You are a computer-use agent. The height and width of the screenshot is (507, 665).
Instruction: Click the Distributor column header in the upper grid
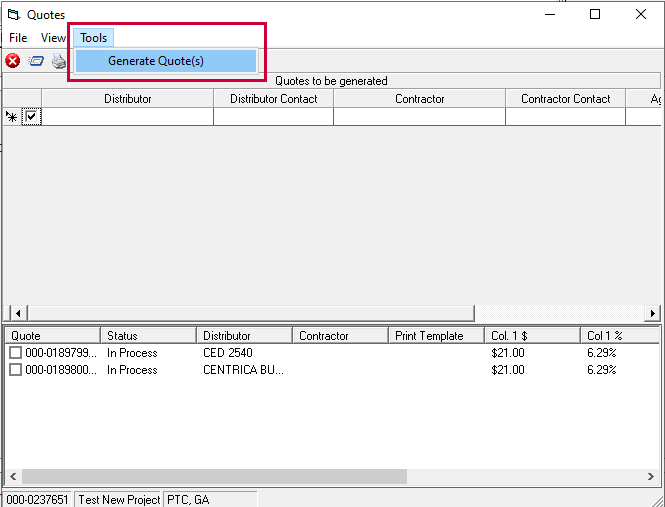click(x=127, y=99)
